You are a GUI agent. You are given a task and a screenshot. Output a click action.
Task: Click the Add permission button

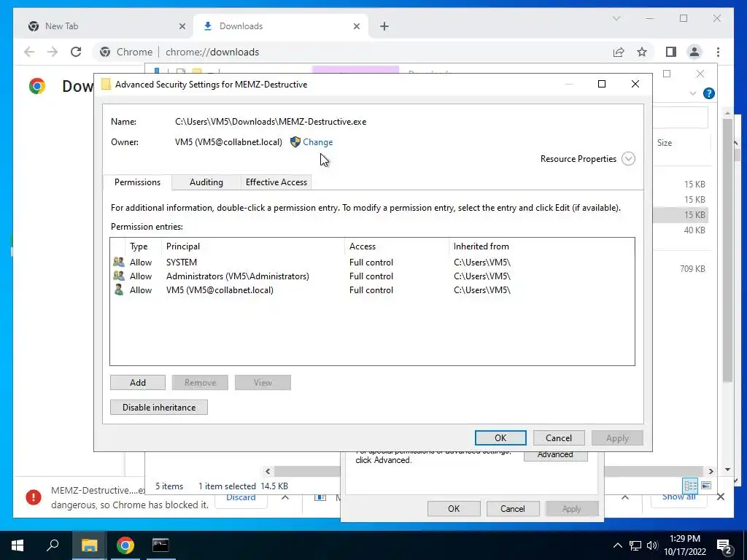coord(138,382)
